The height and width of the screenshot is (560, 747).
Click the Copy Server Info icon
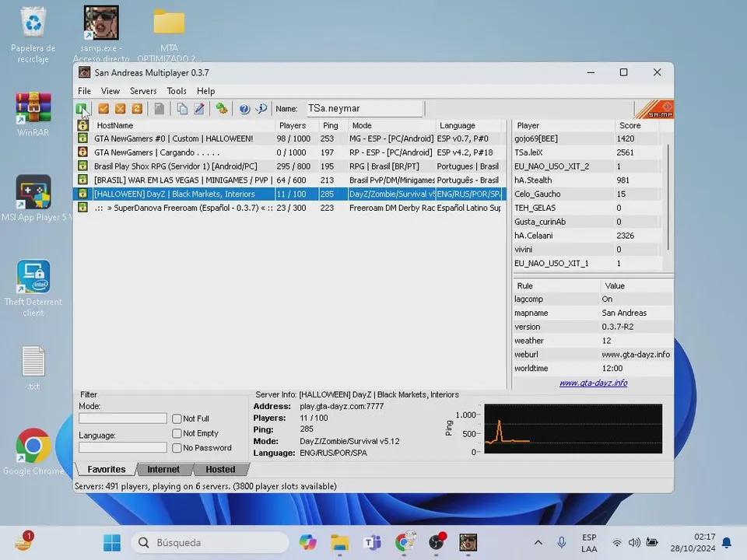pyautogui.click(x=182, y=109)
